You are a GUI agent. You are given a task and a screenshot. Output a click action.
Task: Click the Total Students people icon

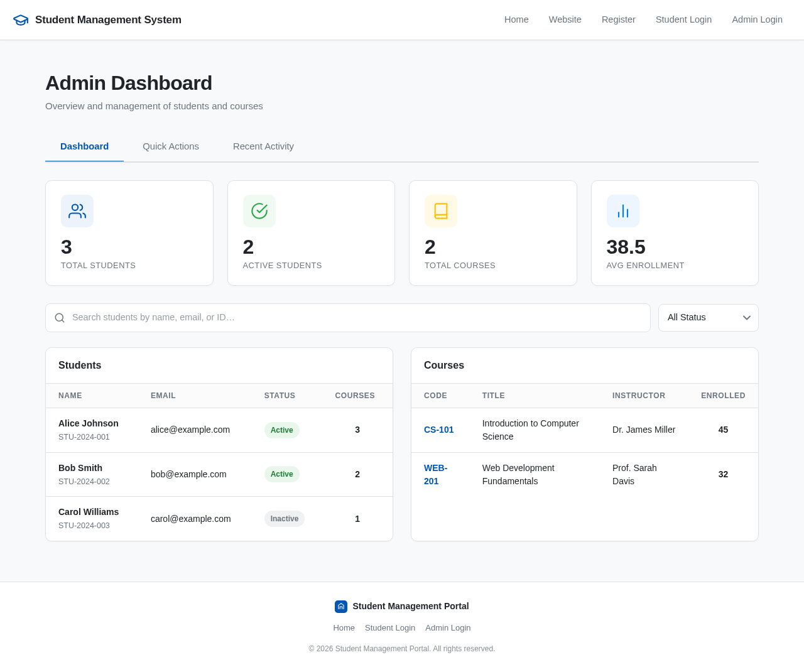(77, 211)
